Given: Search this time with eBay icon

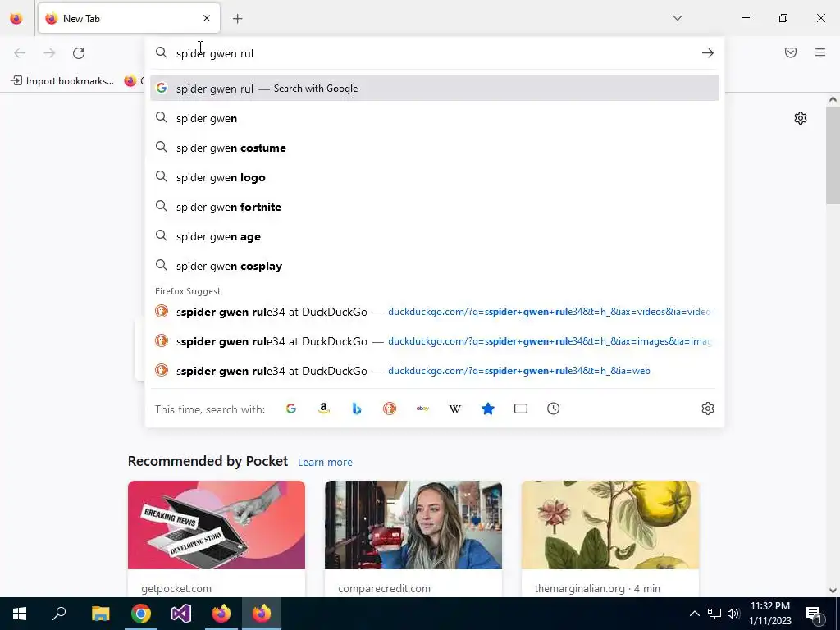Looking at the screenshot, I should pyautogui.click(x=422, y=409).
